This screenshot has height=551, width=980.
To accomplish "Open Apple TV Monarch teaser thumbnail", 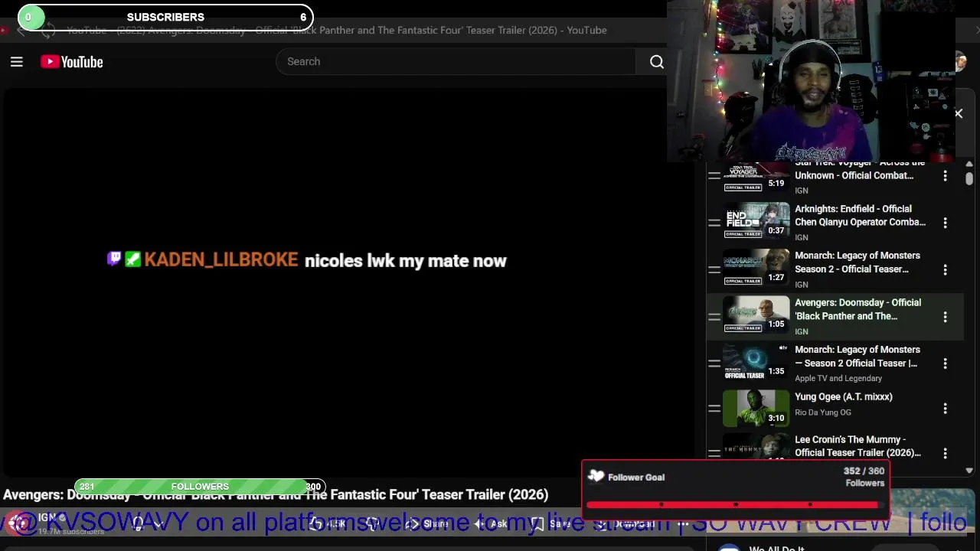I will coord(756,361).
